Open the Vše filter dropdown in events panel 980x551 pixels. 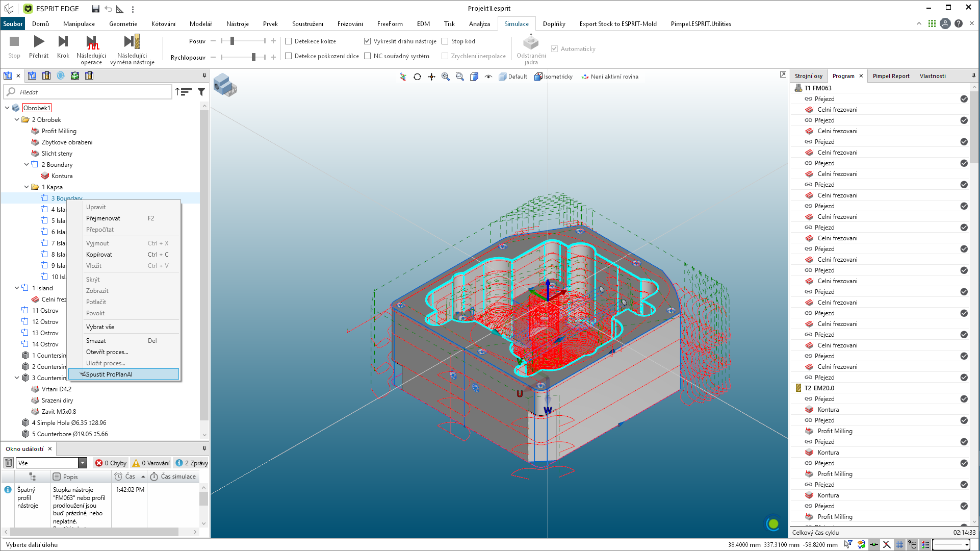(82, 463)
